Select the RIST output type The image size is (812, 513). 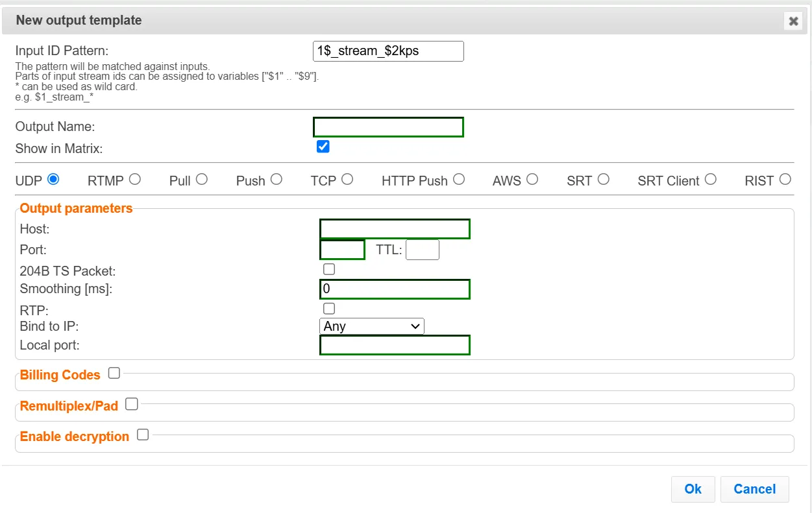point(785,179)
